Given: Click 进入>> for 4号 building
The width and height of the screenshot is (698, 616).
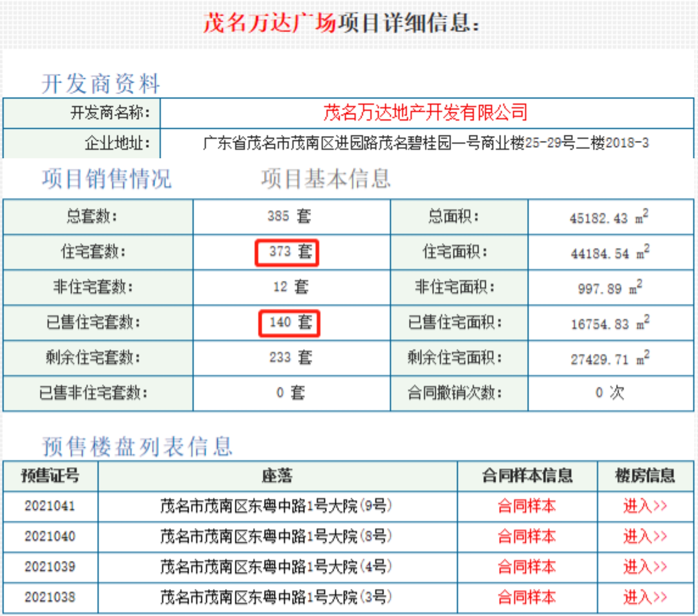Looking at the screenshot, I should pos(645,567).
